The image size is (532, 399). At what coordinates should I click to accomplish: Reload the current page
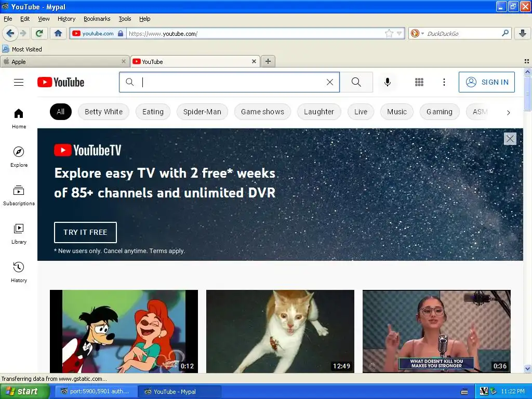click(39, 33)
